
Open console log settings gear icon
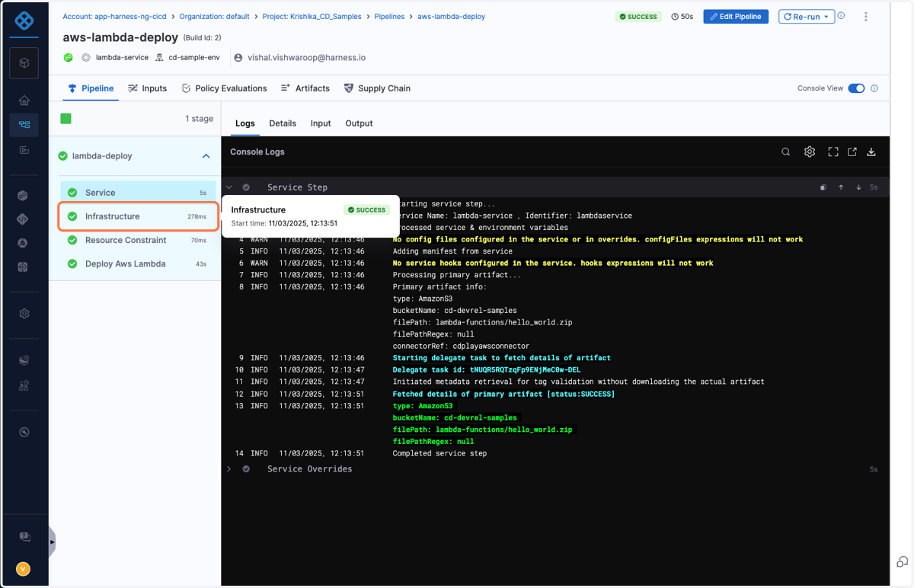810,152
